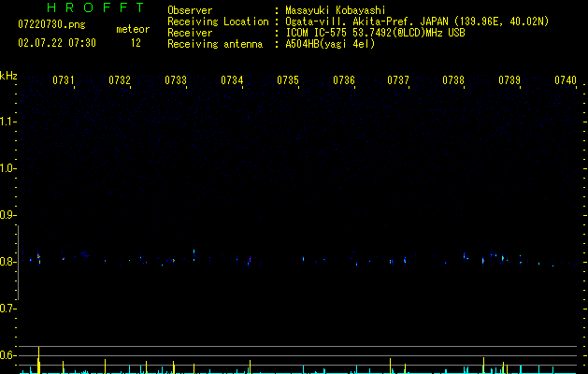Click the observer name Masayuki Kobayashi
The image size is (588, 374).
(336, 10)
